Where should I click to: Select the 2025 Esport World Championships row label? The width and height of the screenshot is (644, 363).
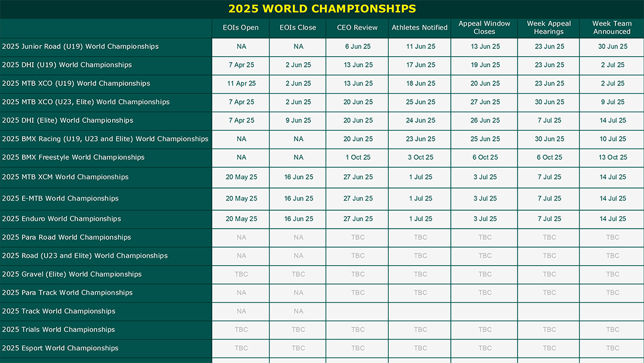(x=60, y=348)
